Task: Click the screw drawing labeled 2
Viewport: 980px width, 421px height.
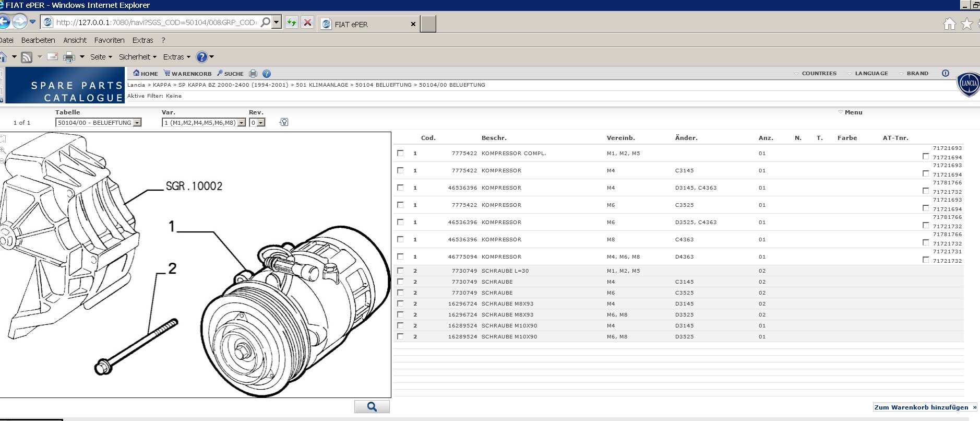Action: pos(136,347)
